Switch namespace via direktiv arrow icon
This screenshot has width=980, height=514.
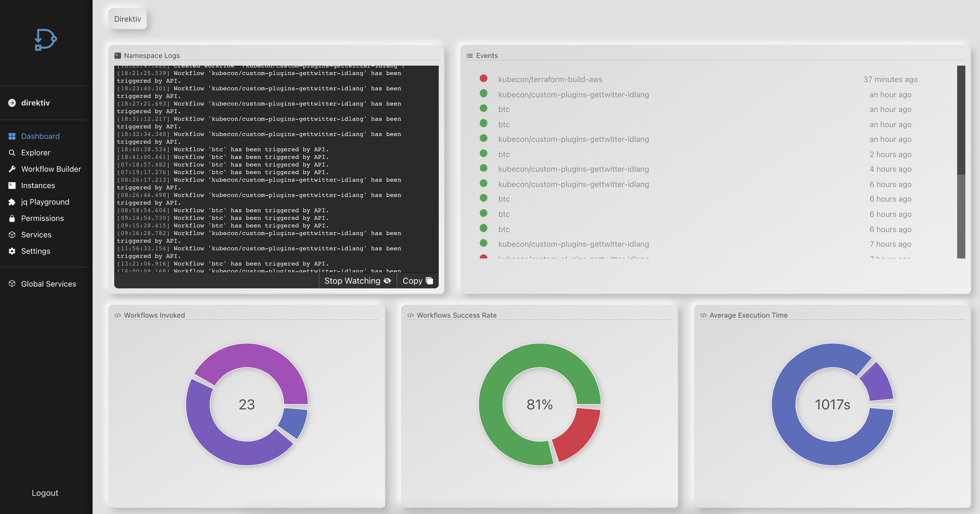[x=12, y=103]
